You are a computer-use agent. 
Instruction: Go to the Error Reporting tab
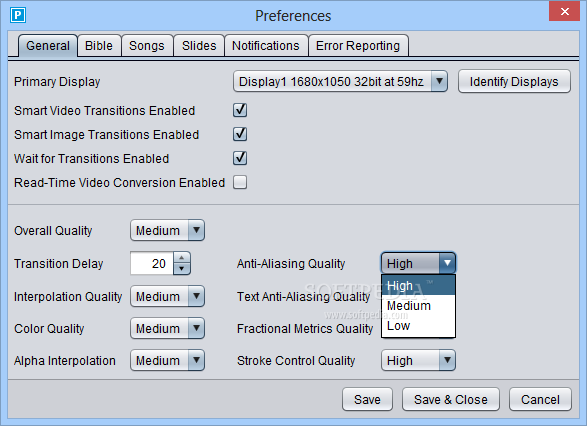[358, 46]
